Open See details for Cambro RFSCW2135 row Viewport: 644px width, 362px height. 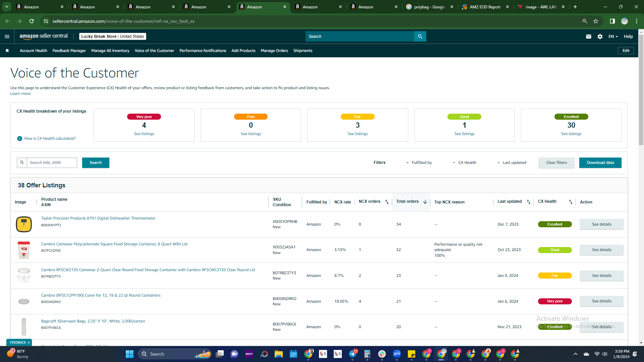tap(602, 276)
